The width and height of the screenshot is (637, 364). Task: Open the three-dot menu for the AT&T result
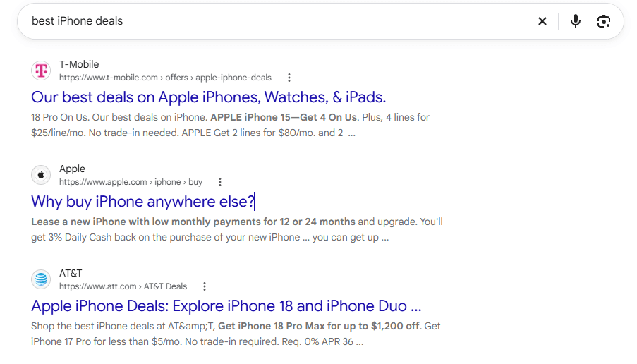tap(205, 286)
